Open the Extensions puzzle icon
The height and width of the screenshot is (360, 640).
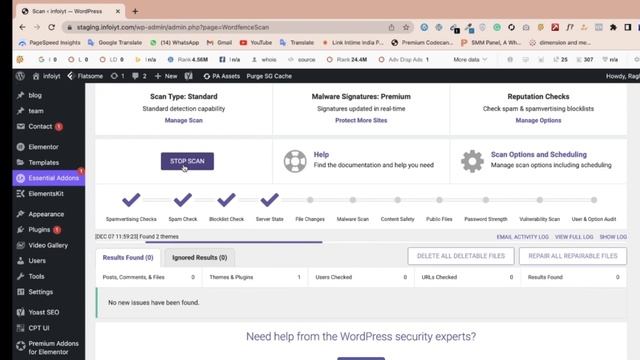click(x=613, y=27)
